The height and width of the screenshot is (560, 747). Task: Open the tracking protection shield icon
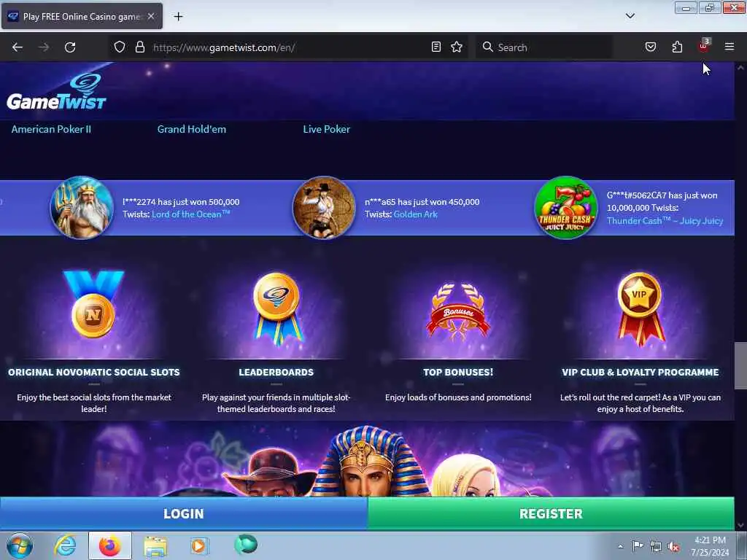tap(120, 47)
